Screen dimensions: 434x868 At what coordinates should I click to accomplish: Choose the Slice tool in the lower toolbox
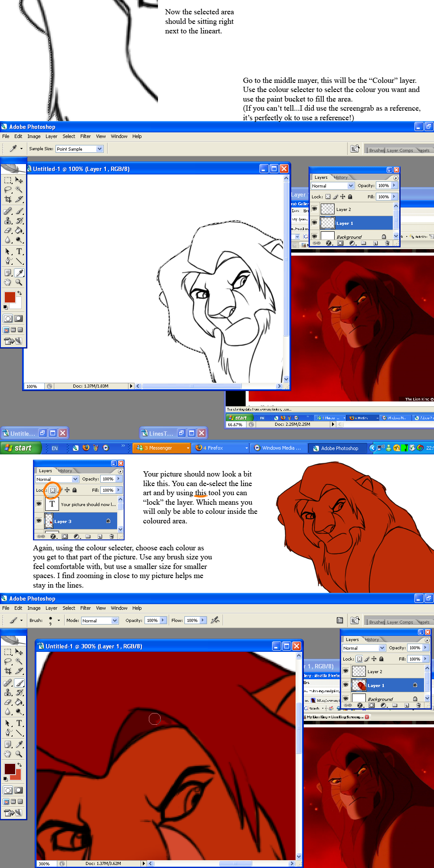[x=19, y=671]
